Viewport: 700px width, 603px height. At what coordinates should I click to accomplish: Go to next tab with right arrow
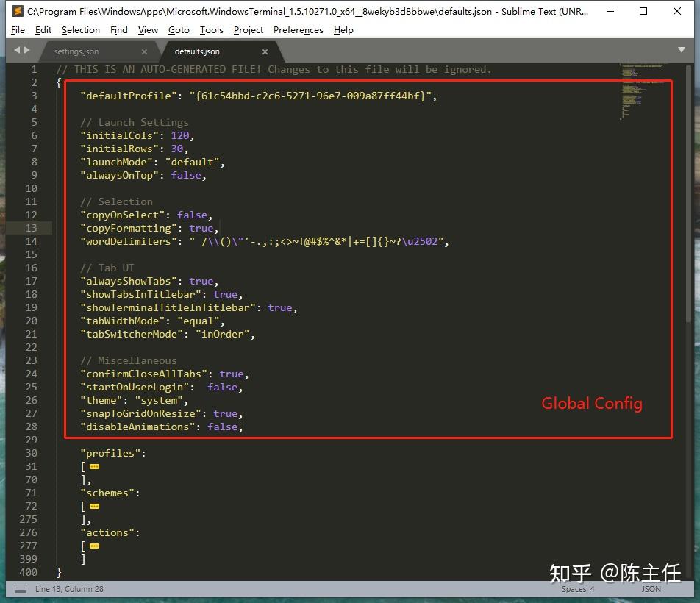click(27, 50)
